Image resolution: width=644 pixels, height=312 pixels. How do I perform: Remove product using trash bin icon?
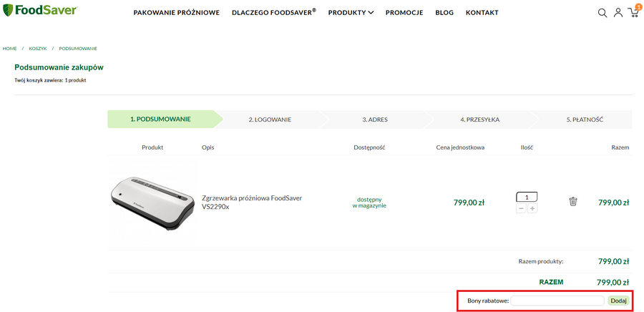point(572,202)
